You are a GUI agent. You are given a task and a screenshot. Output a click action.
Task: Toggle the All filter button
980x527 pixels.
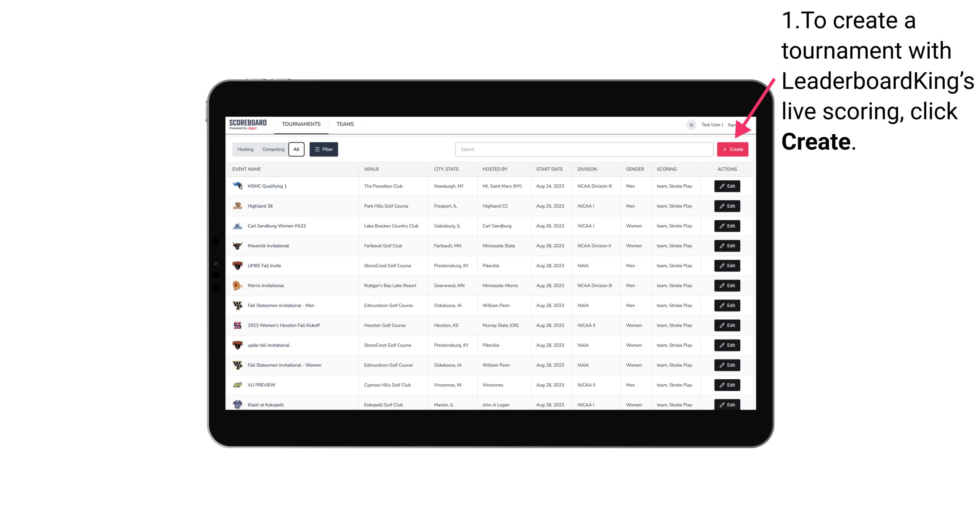pos(296,149)
